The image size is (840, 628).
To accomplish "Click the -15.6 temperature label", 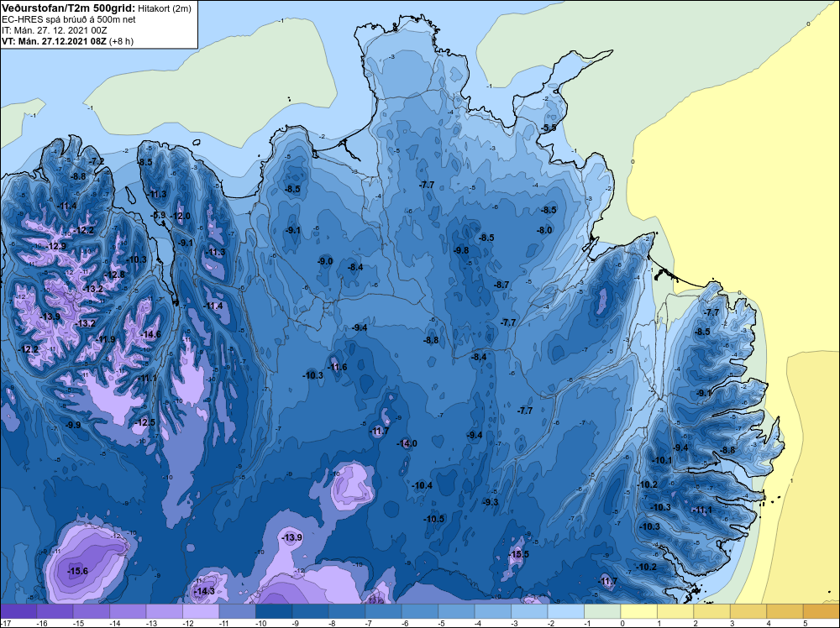I will (77, 571).
